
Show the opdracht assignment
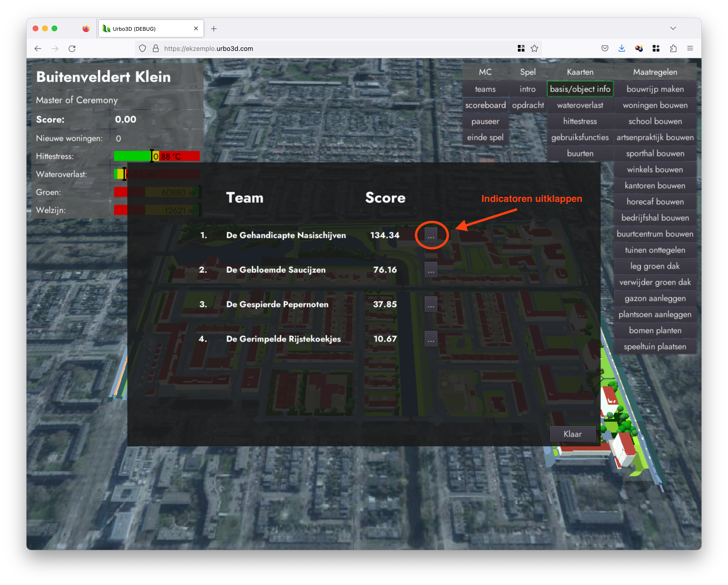pyautogui.click(x=528, y=105)
